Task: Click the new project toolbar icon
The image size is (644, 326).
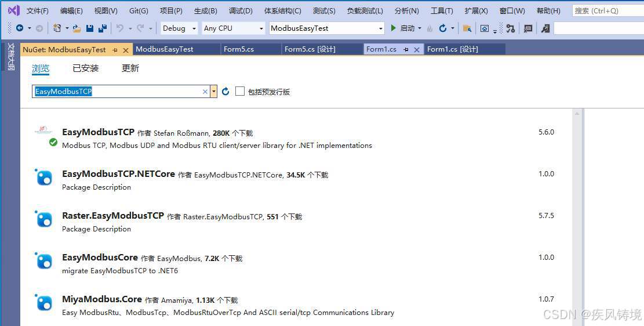Action: pos(57,28)
